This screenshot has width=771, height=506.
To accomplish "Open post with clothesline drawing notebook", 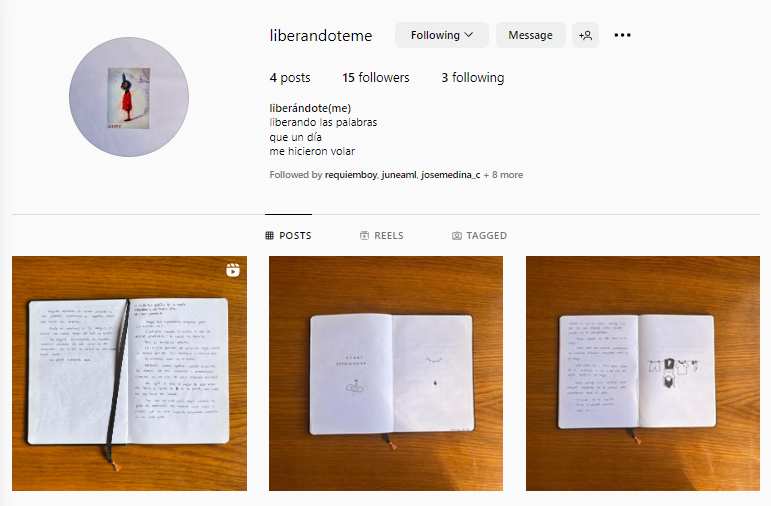I will click(643, 373).
